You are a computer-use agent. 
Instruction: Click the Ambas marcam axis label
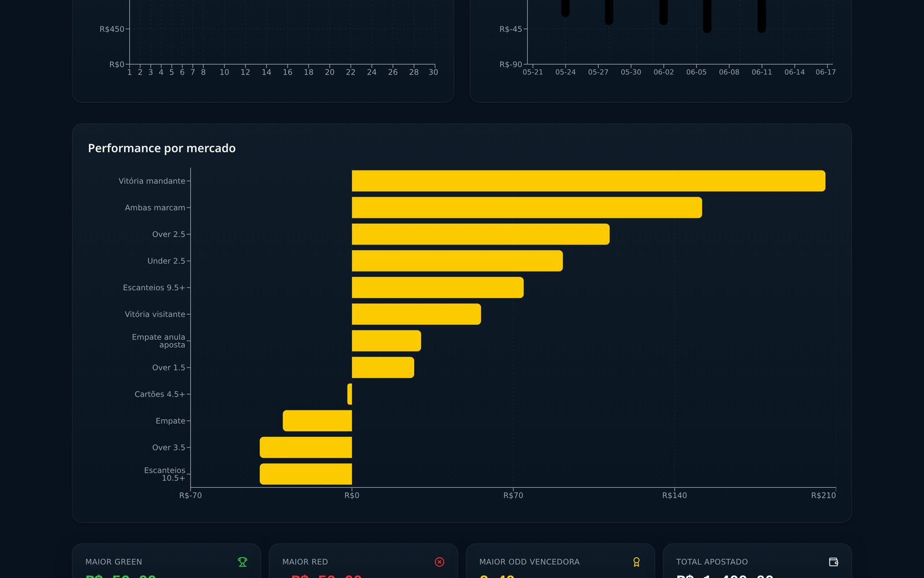(x=155, y=208)
